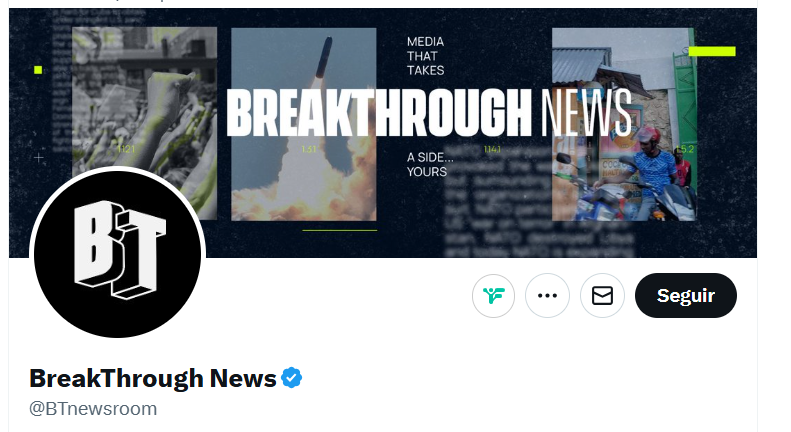
Task: Click the green extension icon beside the options button
Action: pos(493,296)
